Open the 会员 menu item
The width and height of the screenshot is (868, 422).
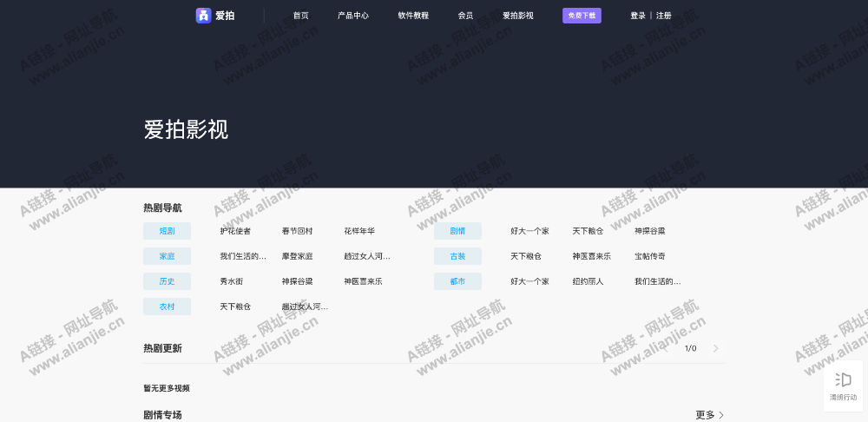pyautogui.click(x=465, y=16)
